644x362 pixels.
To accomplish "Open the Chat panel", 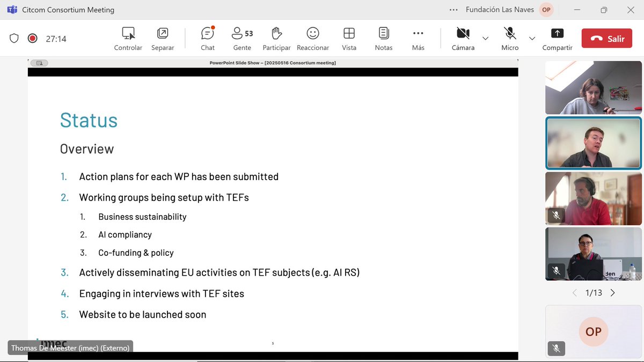I will pyautogui.click(x=208, y=39).
